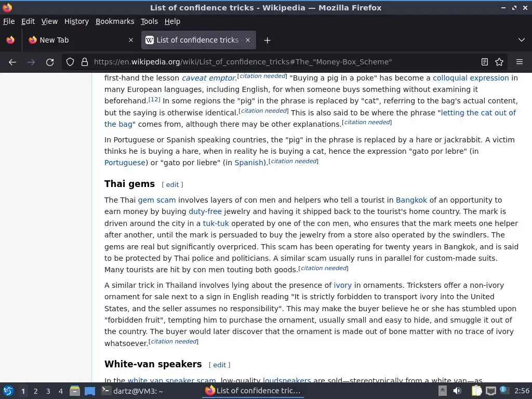Focus Firefox window in taskbar
The image size is (532, 399).
pos(253,391)
